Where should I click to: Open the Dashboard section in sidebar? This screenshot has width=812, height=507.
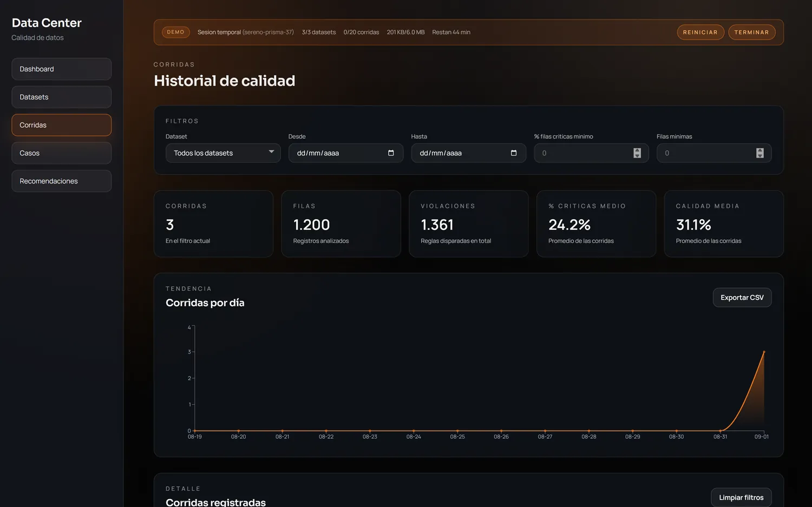[x=61, y=69]
